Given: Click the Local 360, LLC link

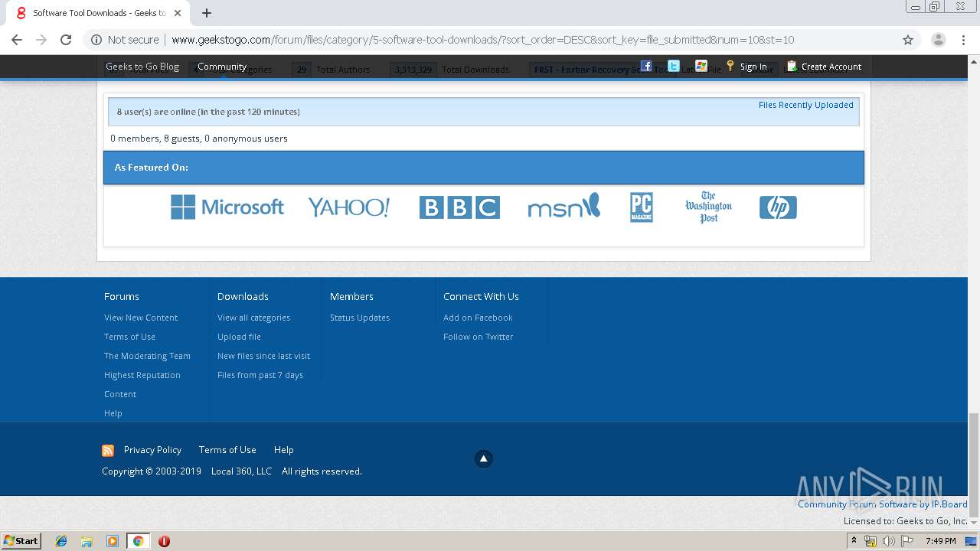Looking at the screenshot, I should (x=241, y=471).
